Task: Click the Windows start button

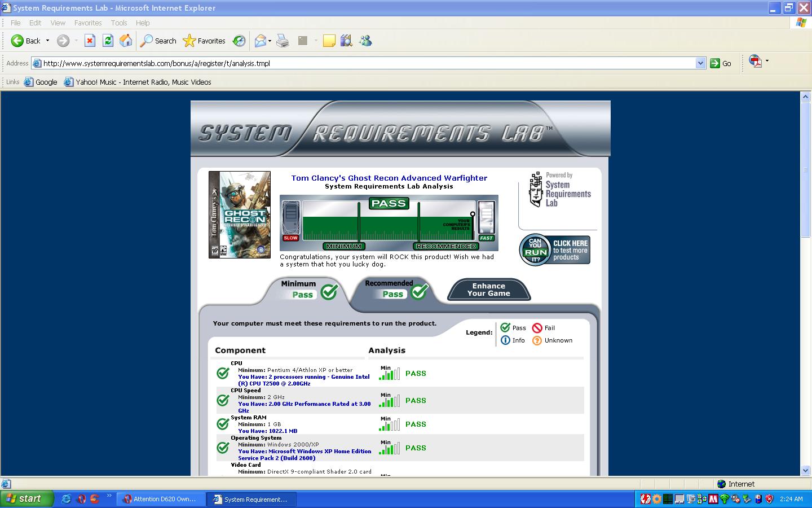Action: point(27,499)
